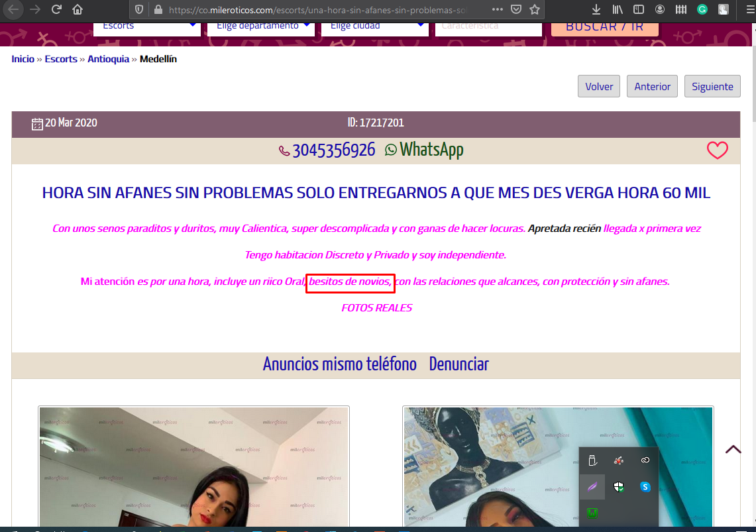Screen dimensions: 756x532
Task: Open the Escorts breadcrumb link
Action: (x=61, y=59)
